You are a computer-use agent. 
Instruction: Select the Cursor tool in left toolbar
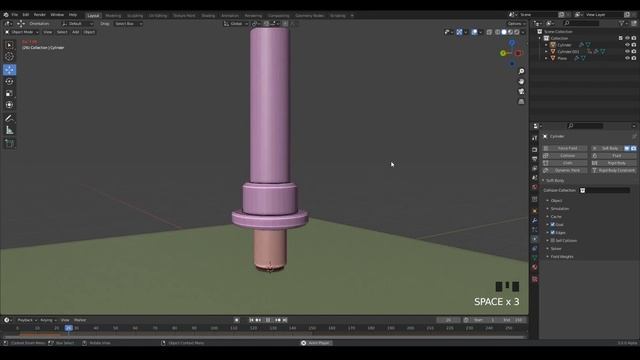(9, 57)
